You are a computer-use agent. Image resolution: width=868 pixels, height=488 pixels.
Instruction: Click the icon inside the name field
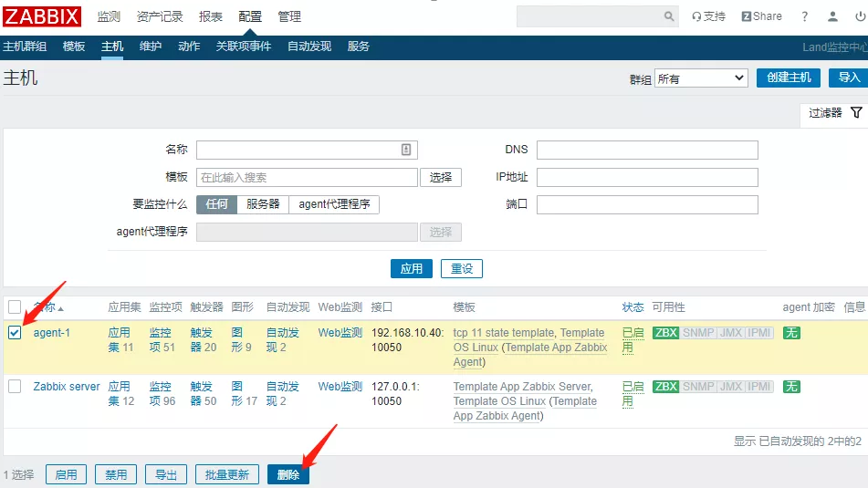click(406, 150)
